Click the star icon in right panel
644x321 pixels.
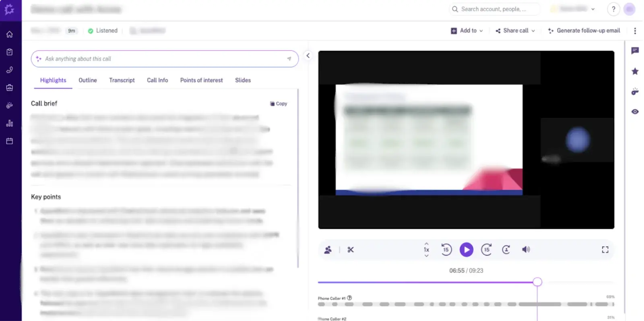pos(635,71)
